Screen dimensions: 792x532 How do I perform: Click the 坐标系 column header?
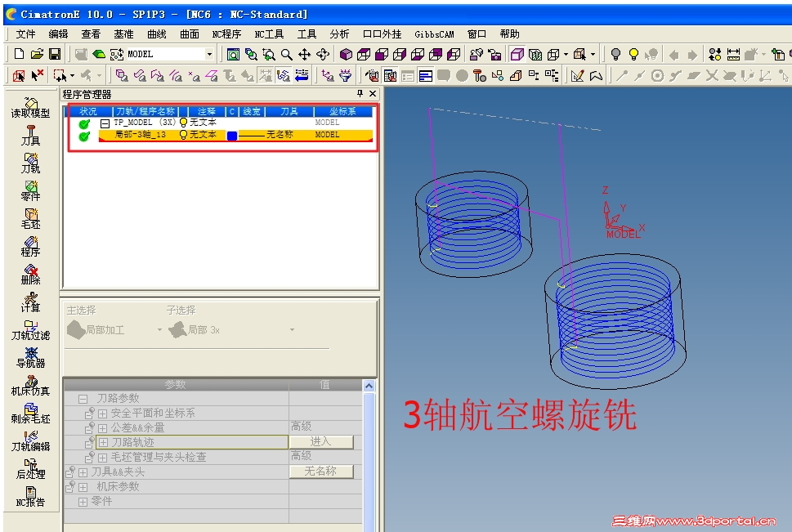[343, 111]
